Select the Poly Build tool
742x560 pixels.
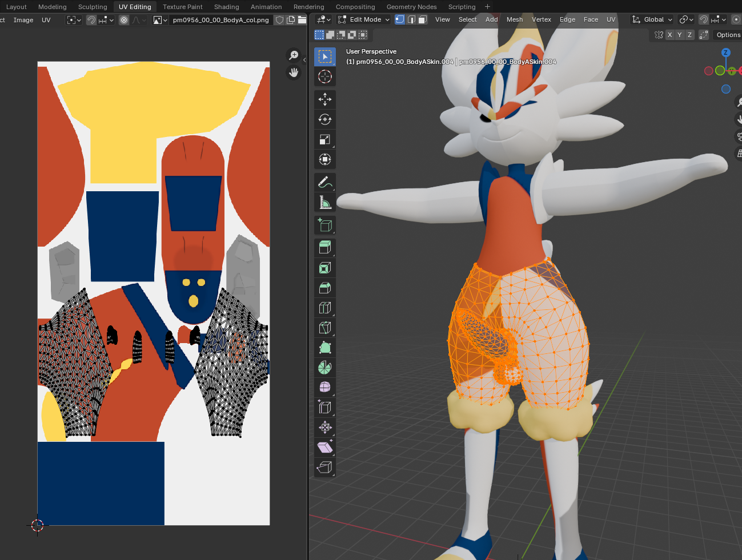(325, 348)
